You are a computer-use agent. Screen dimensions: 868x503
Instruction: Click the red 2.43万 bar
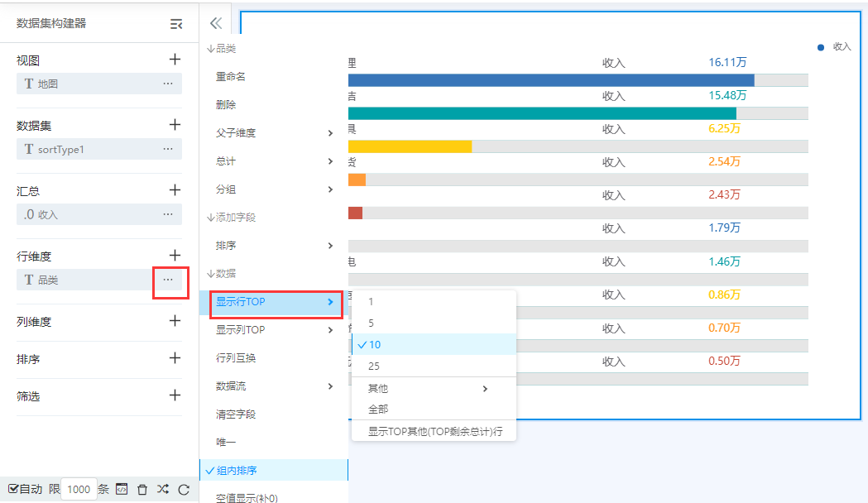pos(356,213)
